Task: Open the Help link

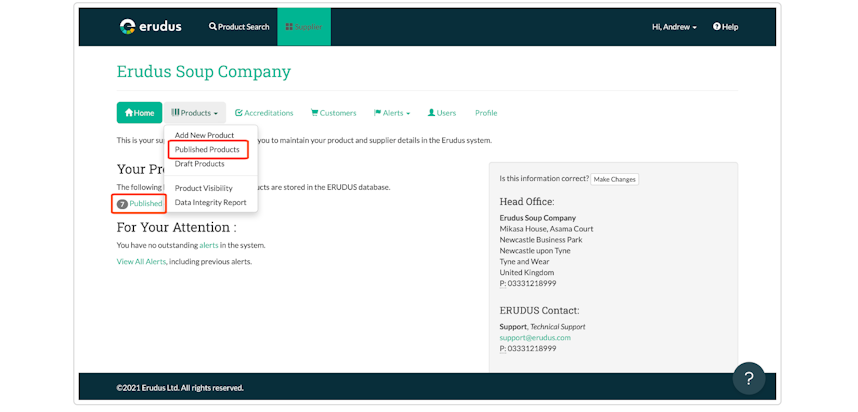Action: [x=726, y=27]
